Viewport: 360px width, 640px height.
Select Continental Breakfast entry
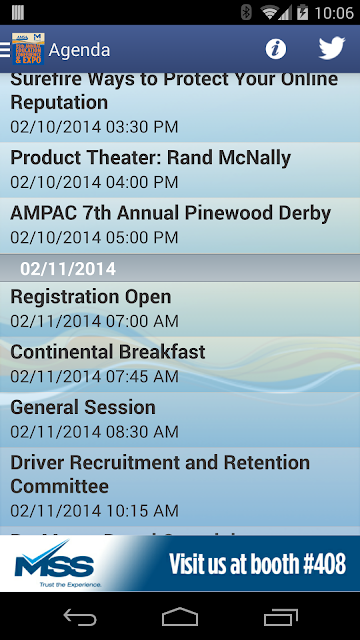point(180,364)
